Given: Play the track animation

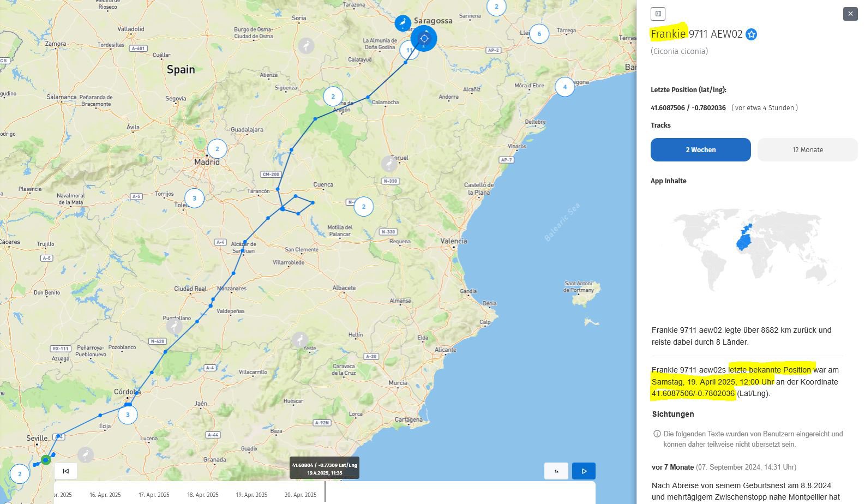Looking at the screenshot, I should tap(584, 471).
